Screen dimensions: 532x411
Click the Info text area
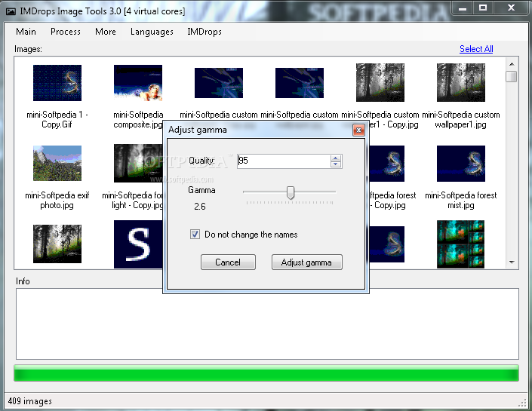pos(267,324)
